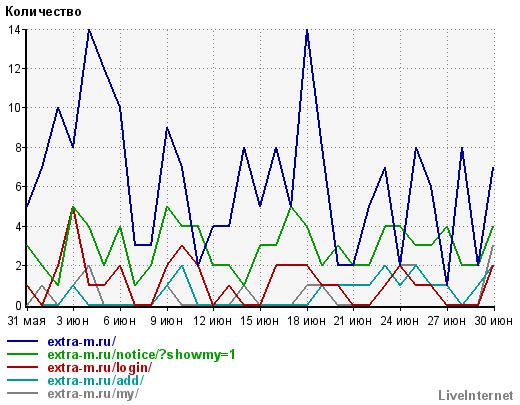This screenshot has height=405, width=520.
Task: Click the Количество chart title
Action: tap(43, 12)
